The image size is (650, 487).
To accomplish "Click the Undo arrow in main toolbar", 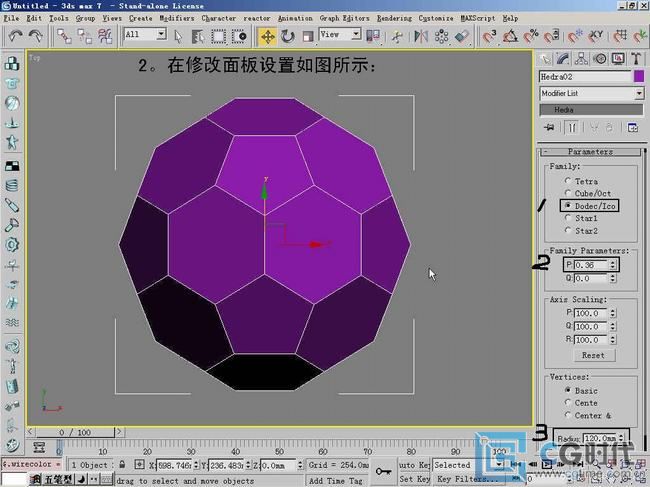I will (15, 36).
